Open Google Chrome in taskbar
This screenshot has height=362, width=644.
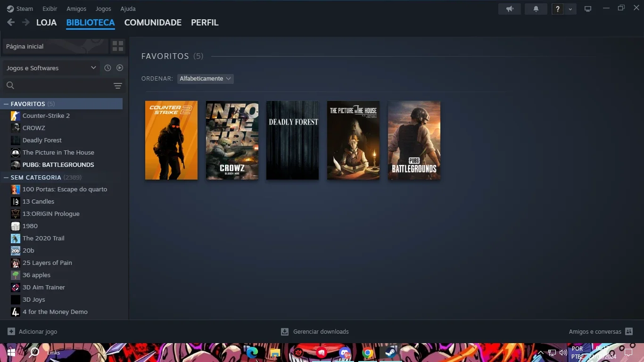pyautogui.click(x=368, y=353)
